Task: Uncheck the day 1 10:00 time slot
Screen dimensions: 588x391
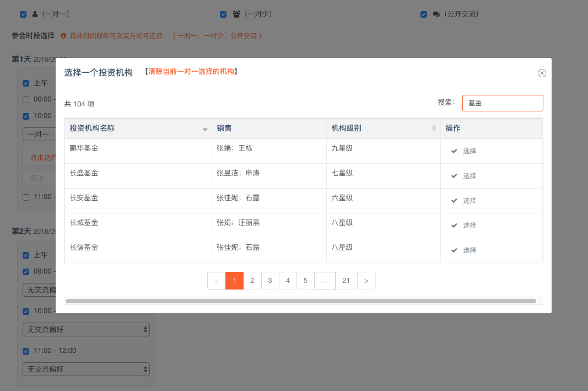Action: click(26, 116)
